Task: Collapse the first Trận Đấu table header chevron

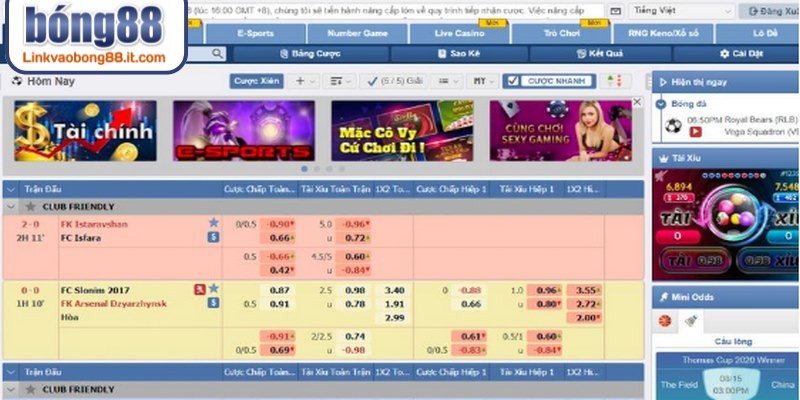Action: tap(11, 189)
